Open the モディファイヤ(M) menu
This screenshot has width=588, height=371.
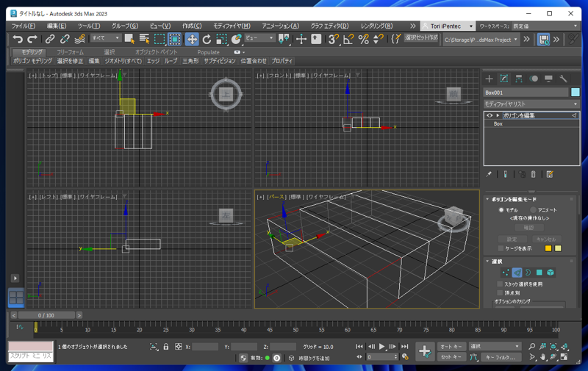coord(232,26)
